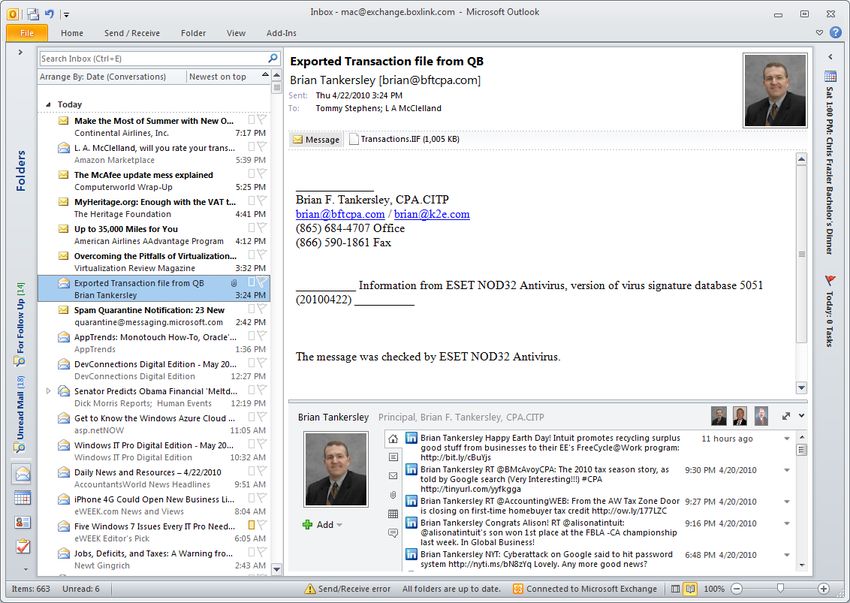Open Outlook Help question mark icon

pyautogui.click(x=836, y=33)
